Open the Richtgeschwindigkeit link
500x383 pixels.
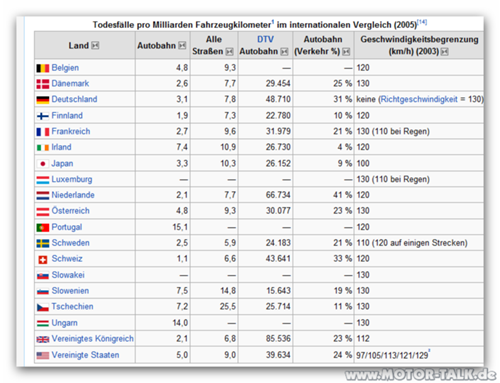419,99
